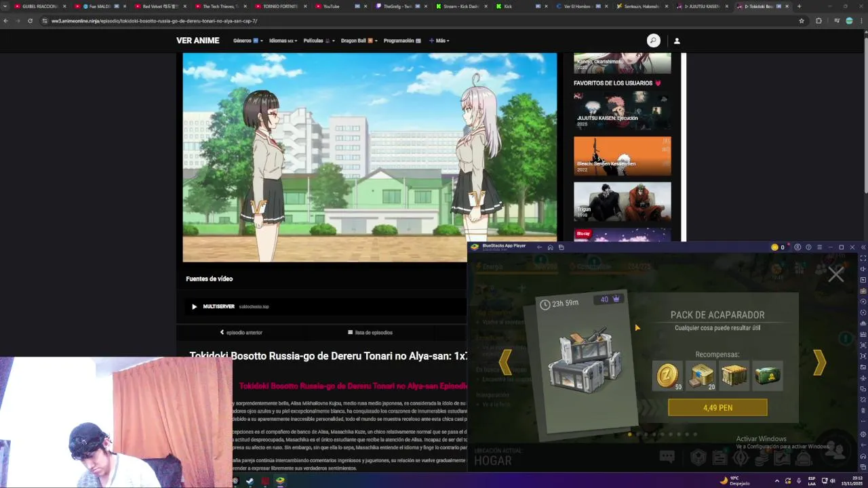The height and width of the screenshot is (488, 868).
Task: Open the user account icon on anime site
Action: pyautogui.click(x=676, y=41)
